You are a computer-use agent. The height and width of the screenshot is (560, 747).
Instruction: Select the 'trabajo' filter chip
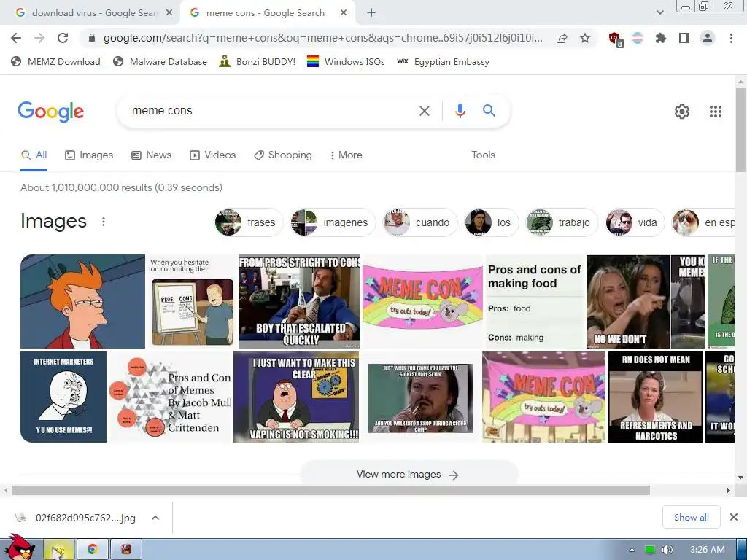(561, 222)
